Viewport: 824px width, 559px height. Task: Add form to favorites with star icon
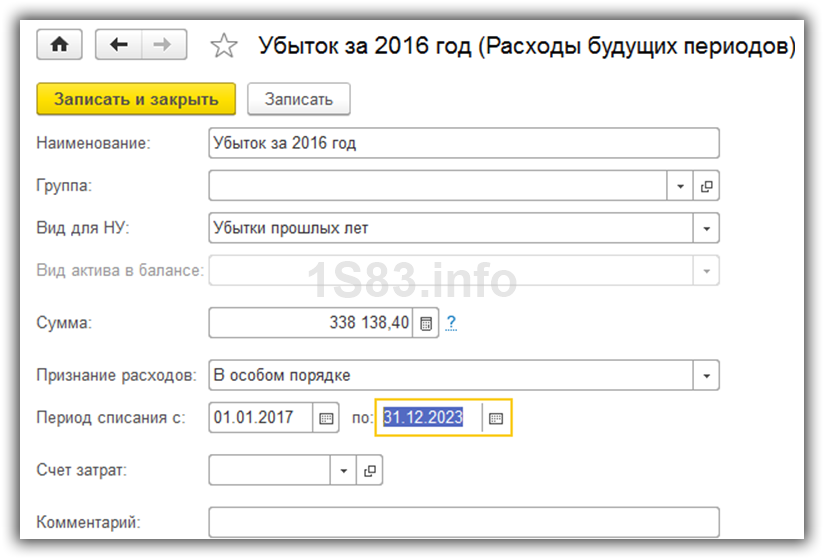[x=225, y=46]
